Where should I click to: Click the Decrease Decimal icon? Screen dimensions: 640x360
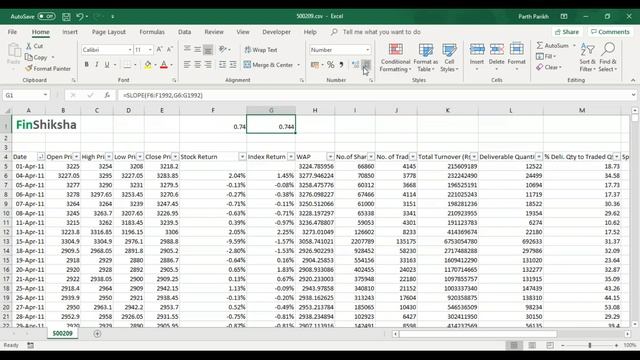366,64
